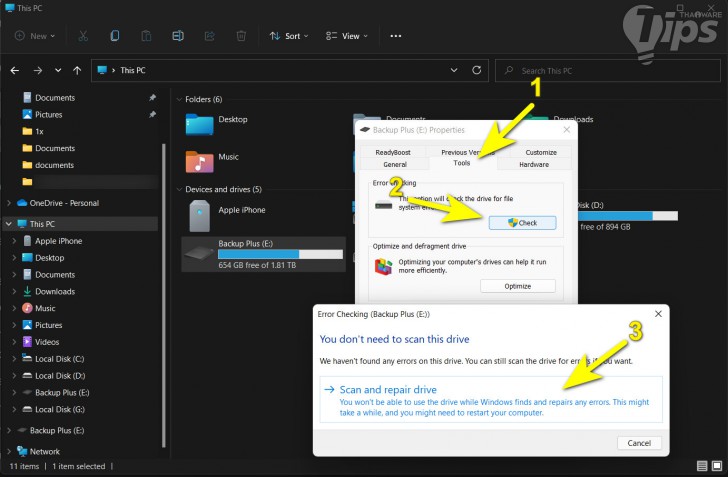Viewport: 728px width, 477px height.
Task: Collapse This PC tree node
Action: (9, 224)
